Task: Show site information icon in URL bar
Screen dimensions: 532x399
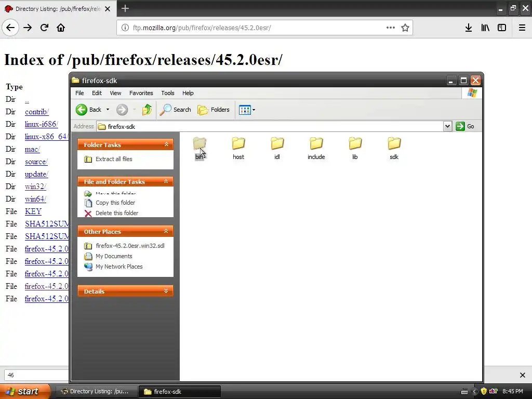Action: [125, 28]
